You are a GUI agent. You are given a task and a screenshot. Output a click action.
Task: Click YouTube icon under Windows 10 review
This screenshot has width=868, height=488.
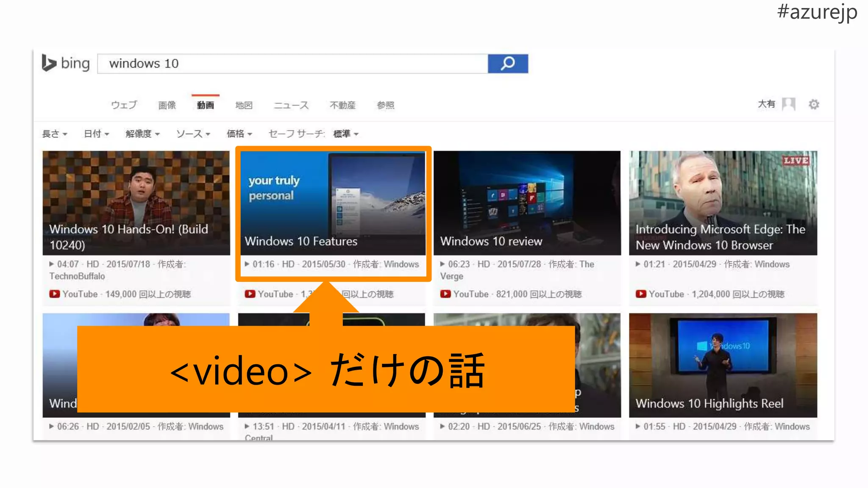[x=445, y=294]
